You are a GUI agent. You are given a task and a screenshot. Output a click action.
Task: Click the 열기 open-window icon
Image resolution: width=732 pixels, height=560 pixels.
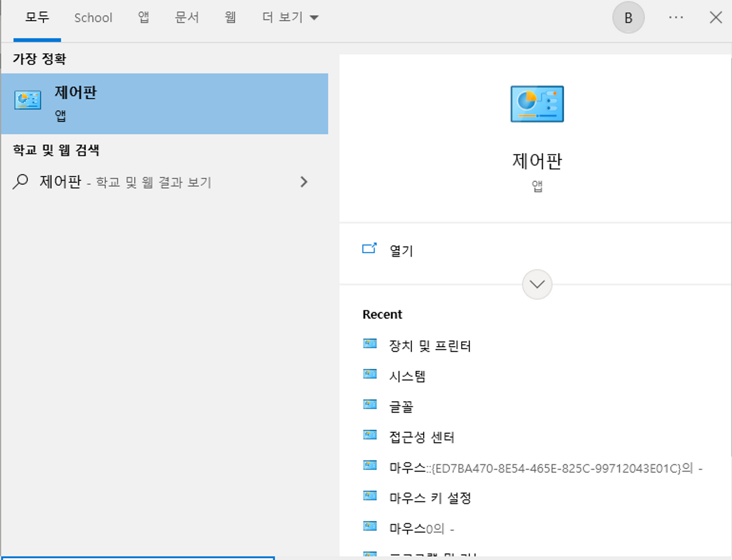pyautogui.click(x=369, y=249)
